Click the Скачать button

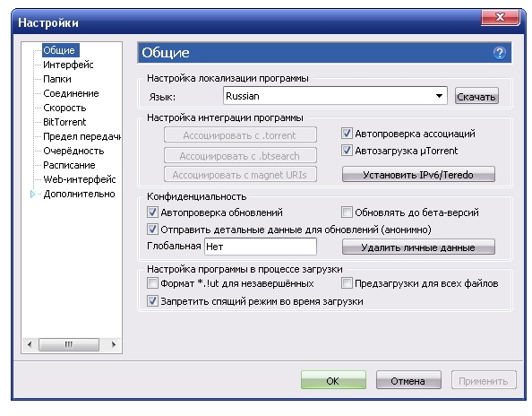click(x=476, y=97)
